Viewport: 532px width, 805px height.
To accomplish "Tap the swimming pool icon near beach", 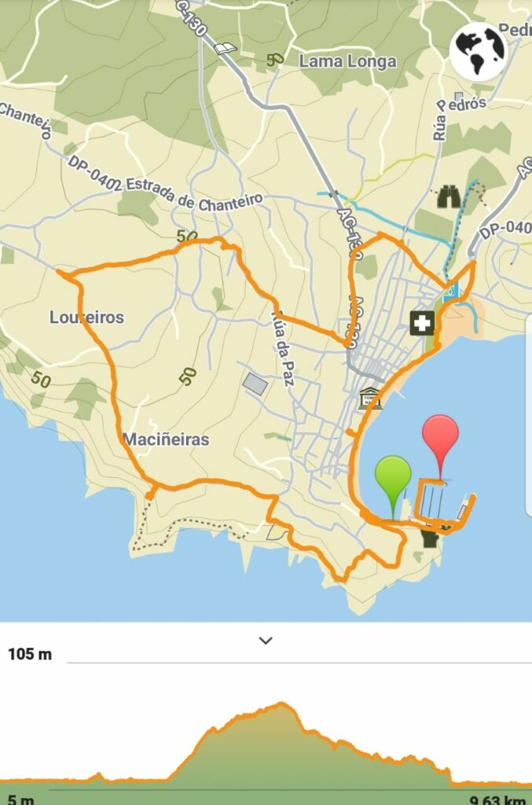I will 450,292.
